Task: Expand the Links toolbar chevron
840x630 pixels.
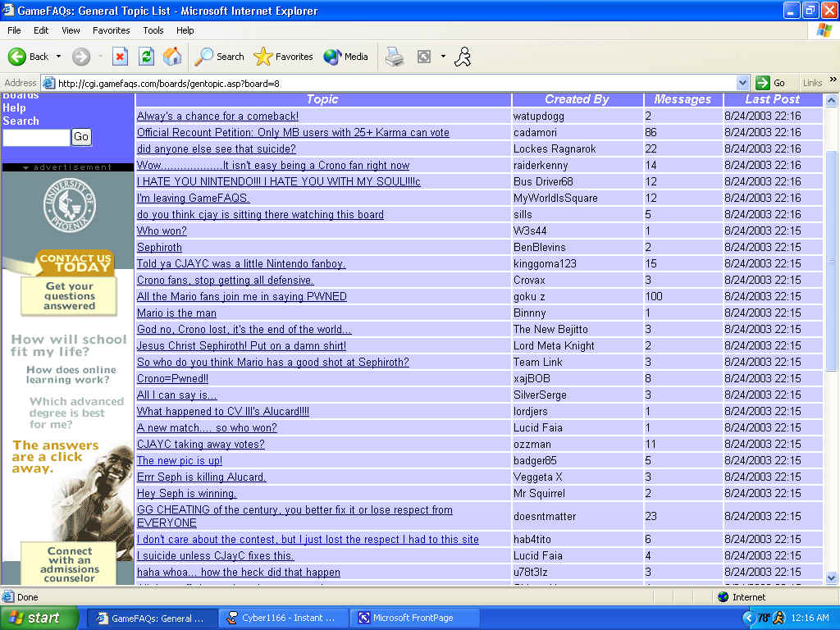Action: click(833, 80)
